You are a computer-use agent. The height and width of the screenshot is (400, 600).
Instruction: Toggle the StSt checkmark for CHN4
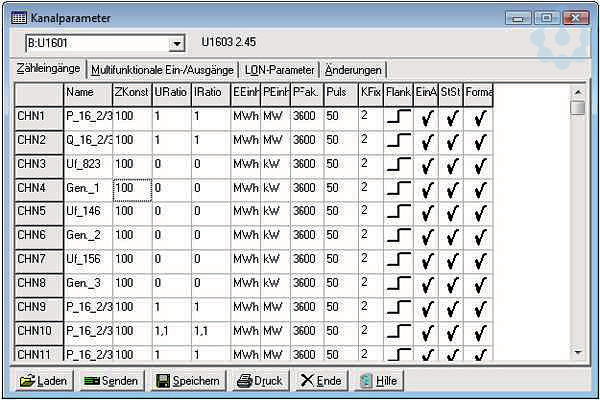pos(452,188)
